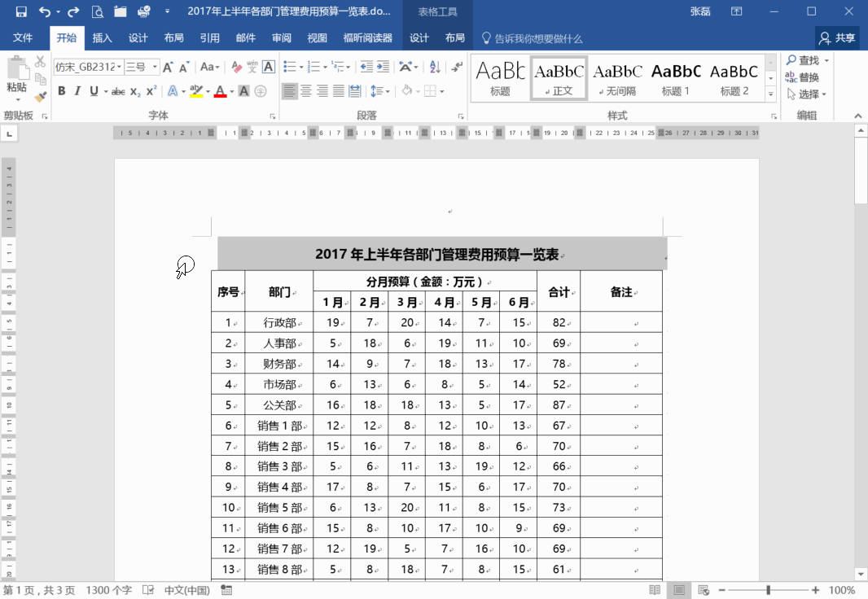
Task: Click the Format Painter brush icon
Action: coord(40,97)
